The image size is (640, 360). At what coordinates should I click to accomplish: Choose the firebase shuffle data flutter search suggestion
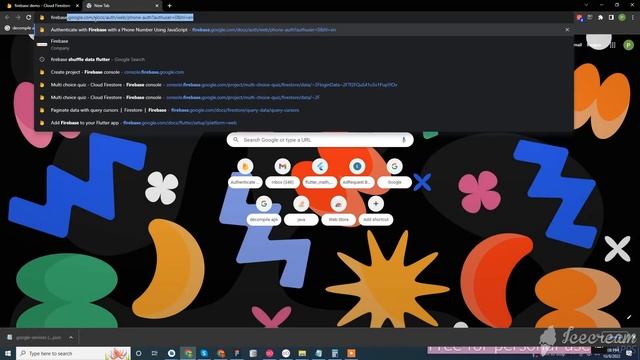coord(304,60)
